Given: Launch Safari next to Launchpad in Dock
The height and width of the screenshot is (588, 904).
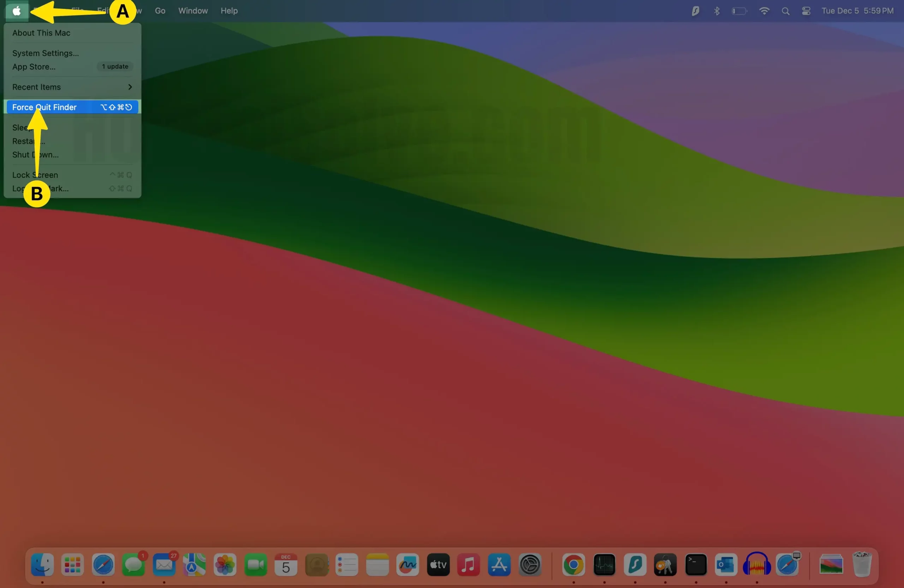Looking at the screenshot, I should (103, 565).
